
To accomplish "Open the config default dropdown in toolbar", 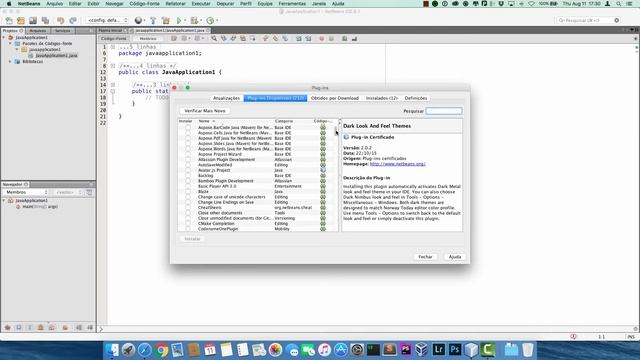I will [x=107, y=20].
